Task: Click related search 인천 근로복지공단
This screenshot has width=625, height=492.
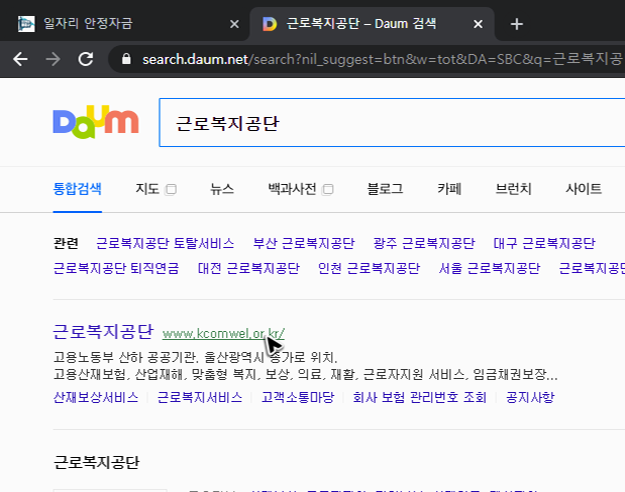Action: [x=369, y=268]
